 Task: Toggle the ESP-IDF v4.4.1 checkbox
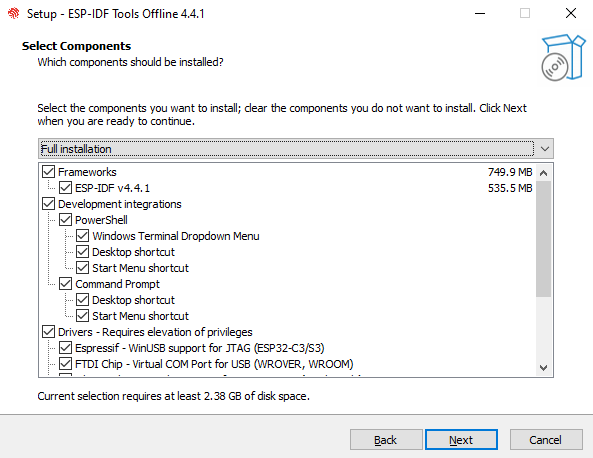tap(65, 188)
